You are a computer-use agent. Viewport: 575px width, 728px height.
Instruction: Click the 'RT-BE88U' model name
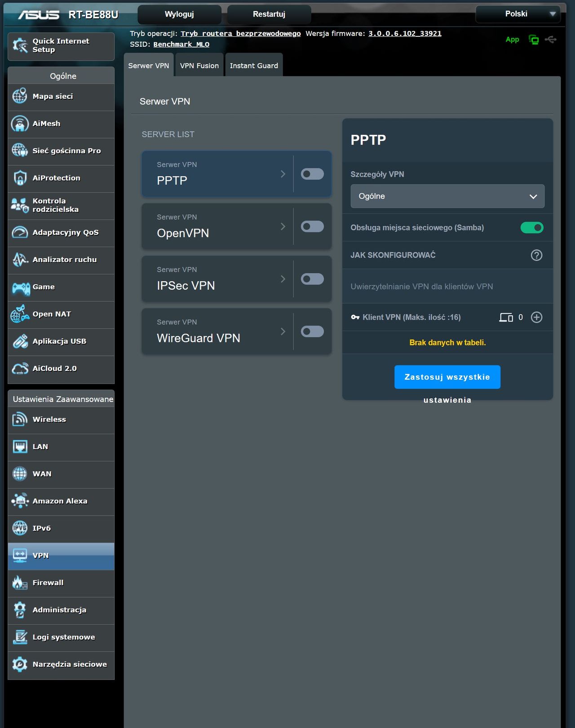click(x=93, y=15)
